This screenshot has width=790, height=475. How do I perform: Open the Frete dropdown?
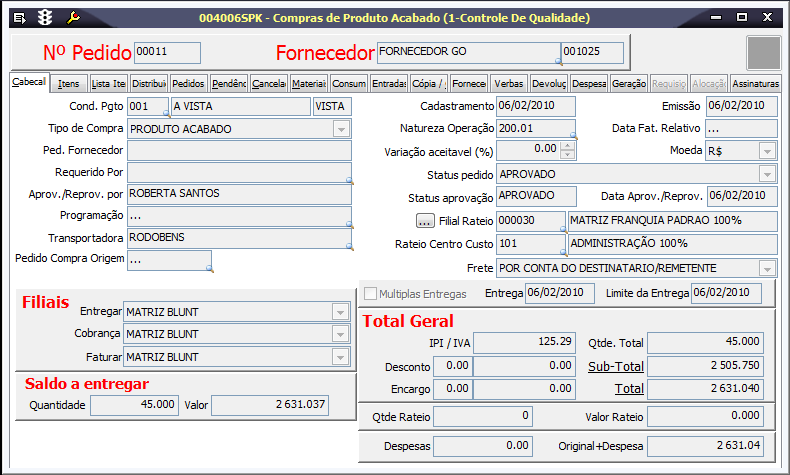tap(767, 268)
